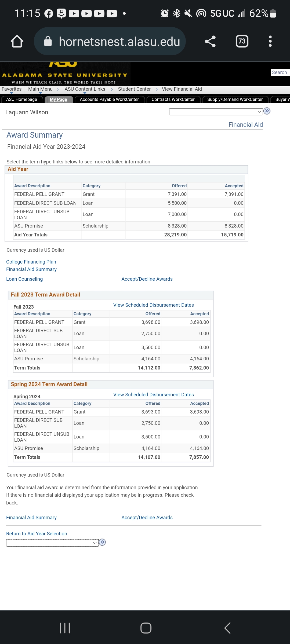Sort Spring 2024 table by Accepted header
The image size is (290, 644).
click(200, 404)
